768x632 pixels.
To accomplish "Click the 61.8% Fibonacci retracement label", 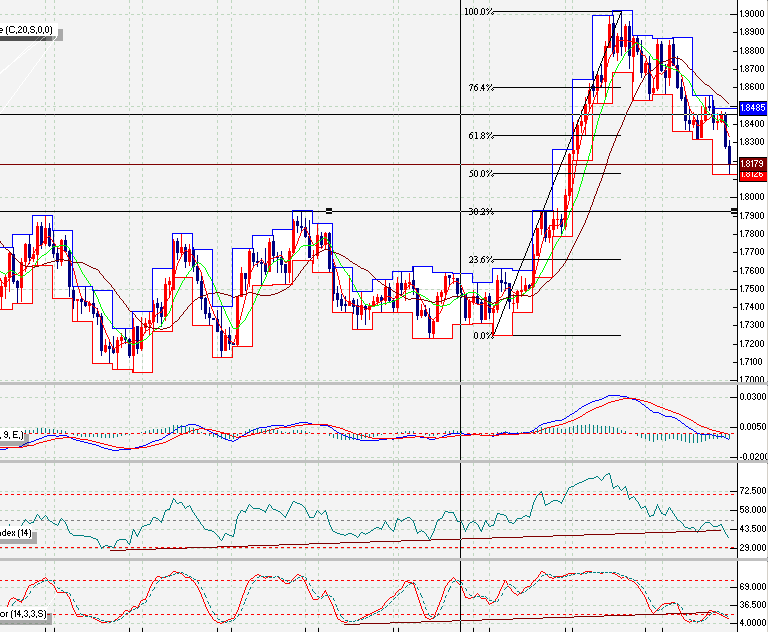I will 481,136.
